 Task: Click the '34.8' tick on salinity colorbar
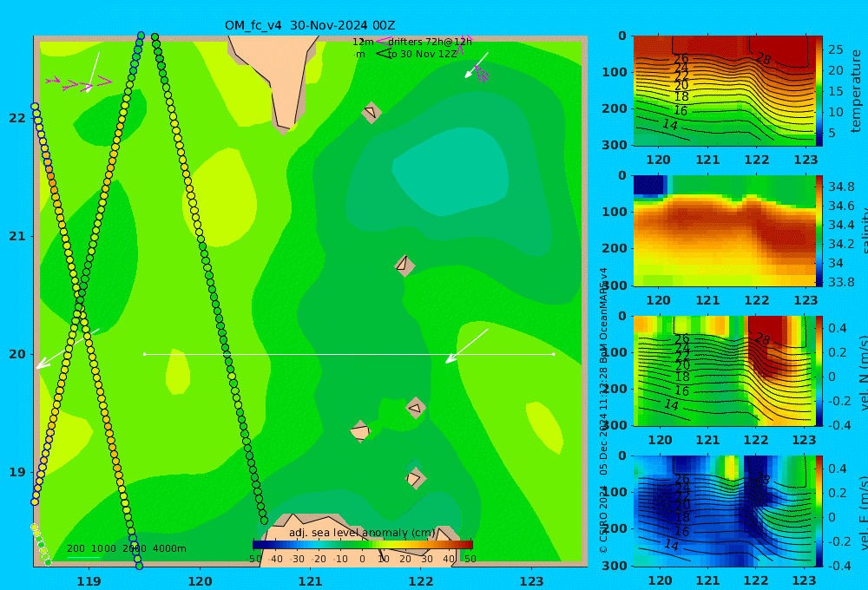841,187
